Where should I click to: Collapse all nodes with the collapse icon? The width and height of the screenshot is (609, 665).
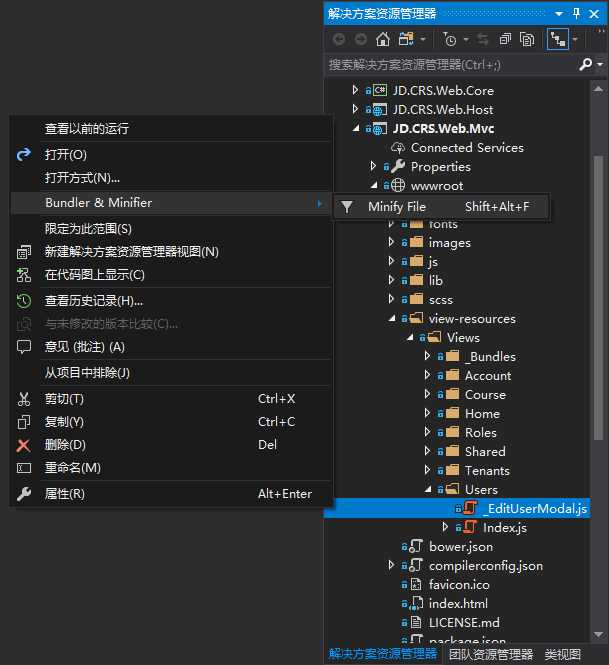(x=505, y=39)
